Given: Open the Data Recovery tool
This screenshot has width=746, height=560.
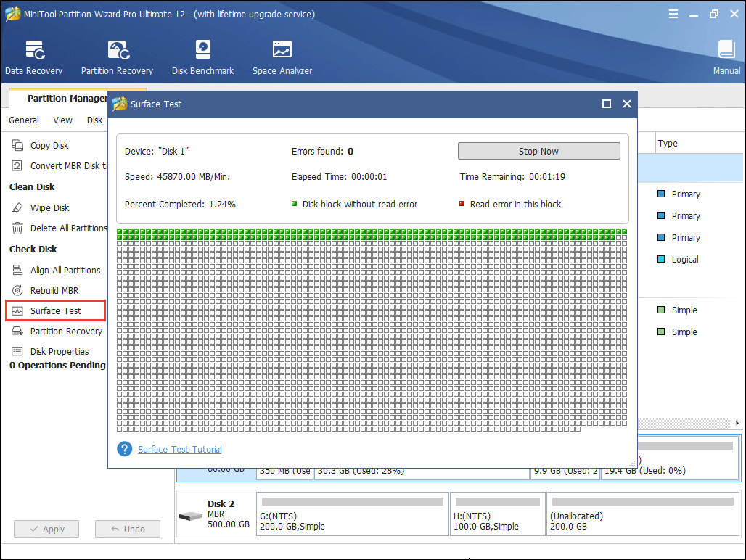Looking at the screenshot, I should (x=33, y=57).
